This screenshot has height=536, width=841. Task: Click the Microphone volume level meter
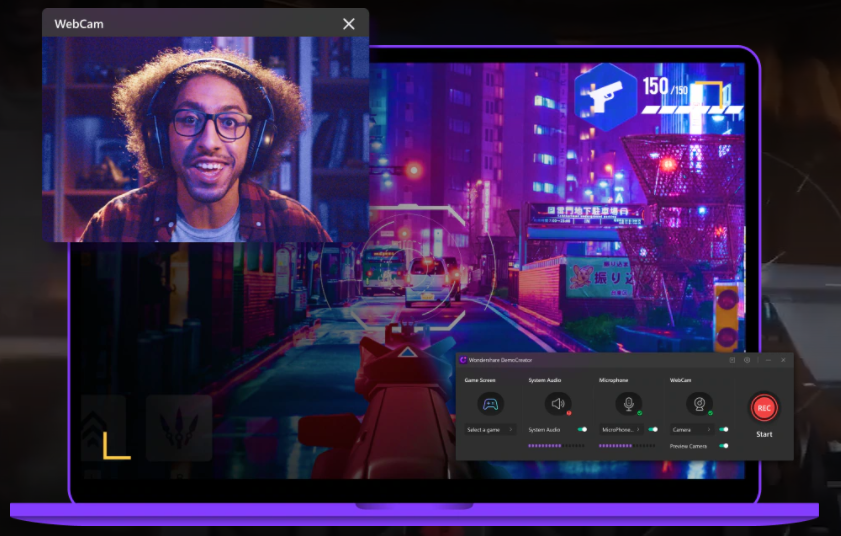tap(627, 446)
